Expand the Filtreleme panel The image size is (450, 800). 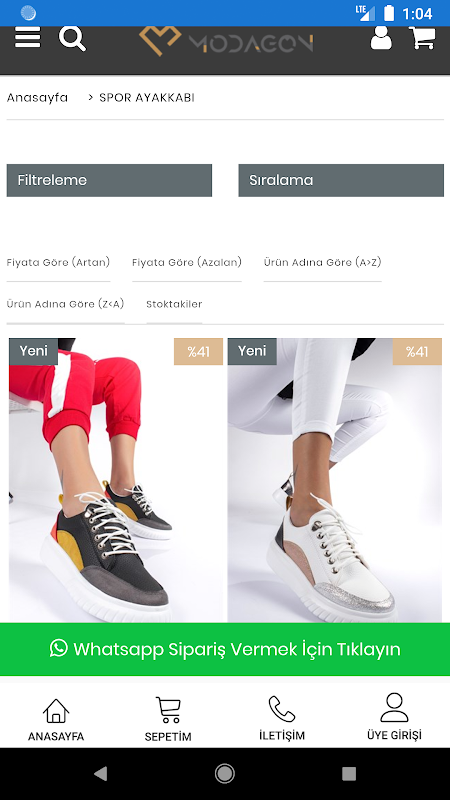point(109,180)
